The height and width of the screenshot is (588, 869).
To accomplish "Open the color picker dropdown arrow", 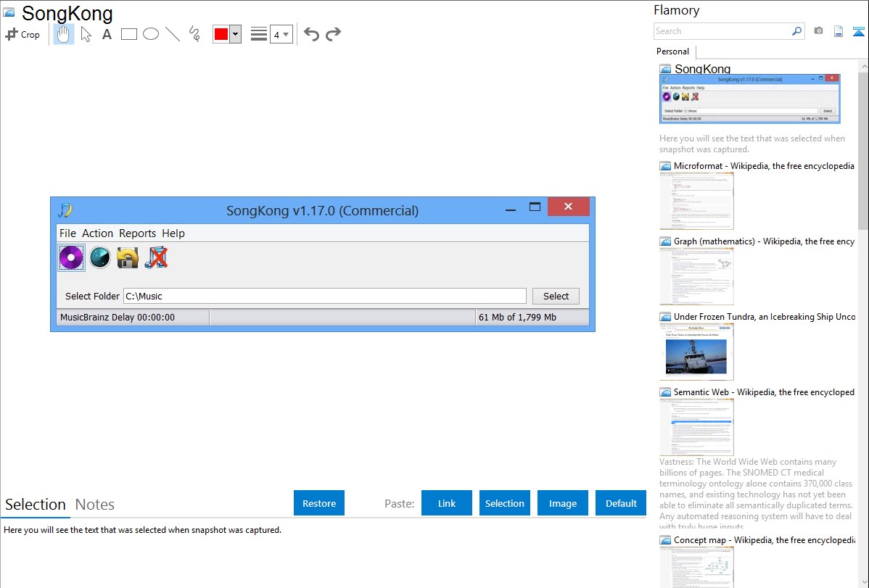I will (236, 34).
